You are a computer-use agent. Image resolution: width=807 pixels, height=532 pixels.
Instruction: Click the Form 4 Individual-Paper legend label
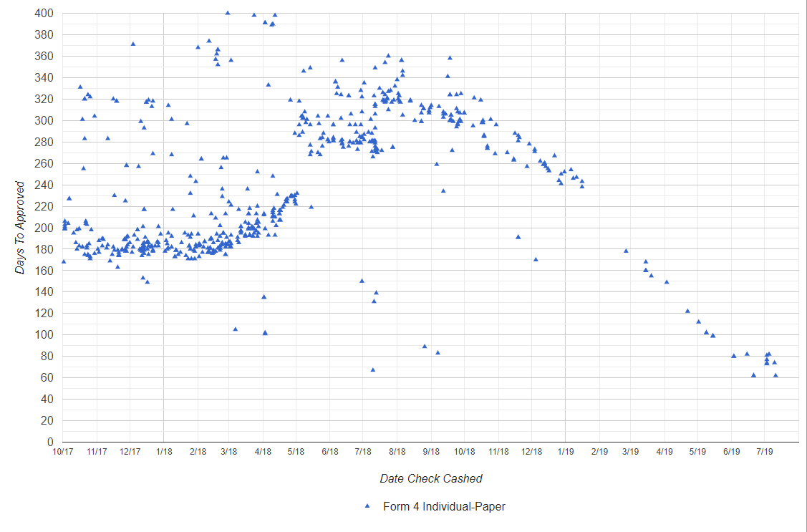point(444,507)
